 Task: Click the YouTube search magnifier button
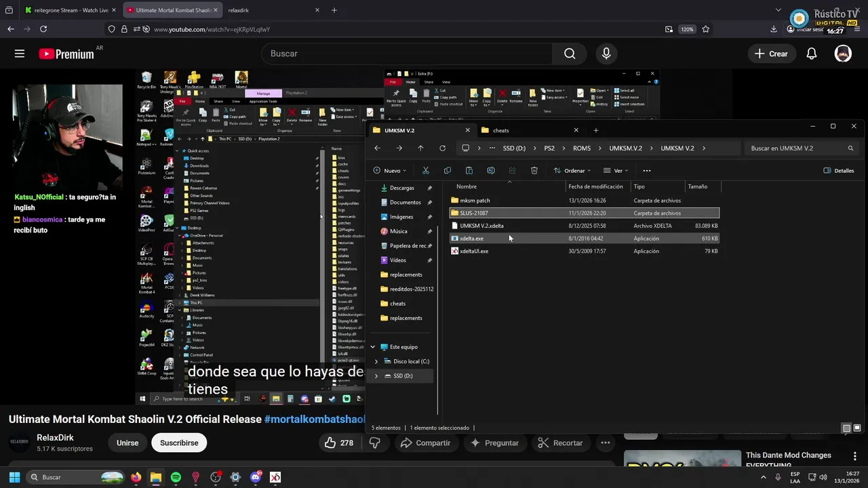(570, 54)
